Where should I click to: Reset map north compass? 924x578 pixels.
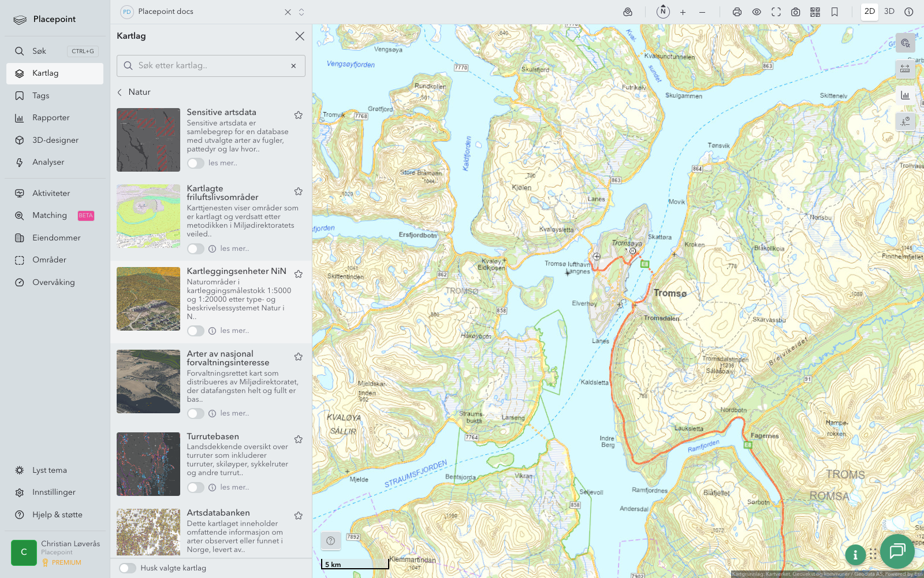click(x=663, y=12)
